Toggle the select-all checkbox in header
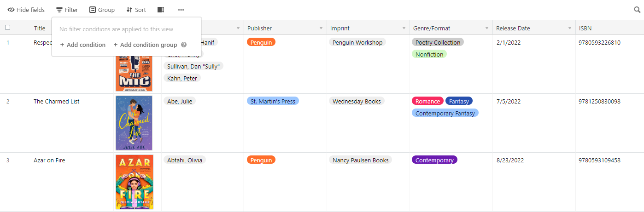Viewport: 644px width, 212px height. [7, 28]
